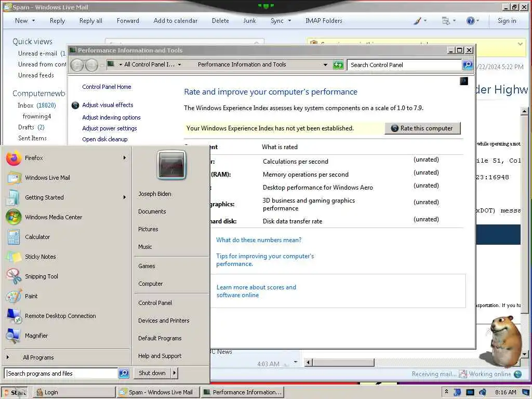Click Adjust indexing options link
The width and height of the screenshot is (532, 399).
(111, 117)
